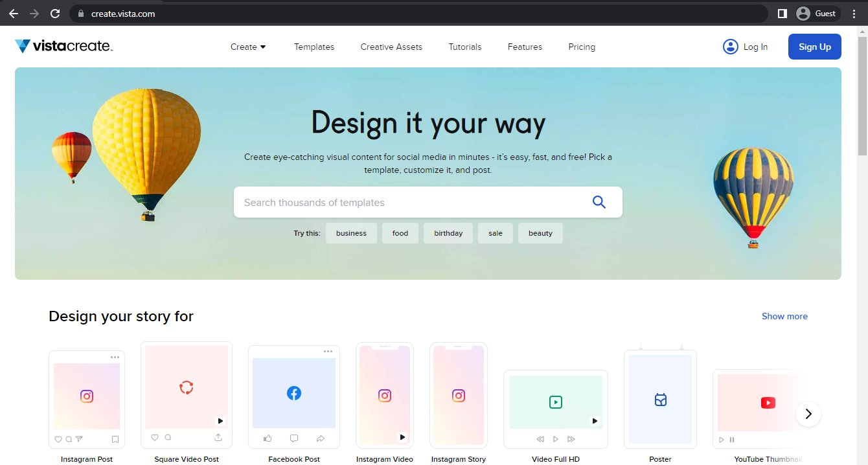Viewport: 868px width, 465px height.
Task: Open the browser side panel icon
Action: tap(782, 14)
